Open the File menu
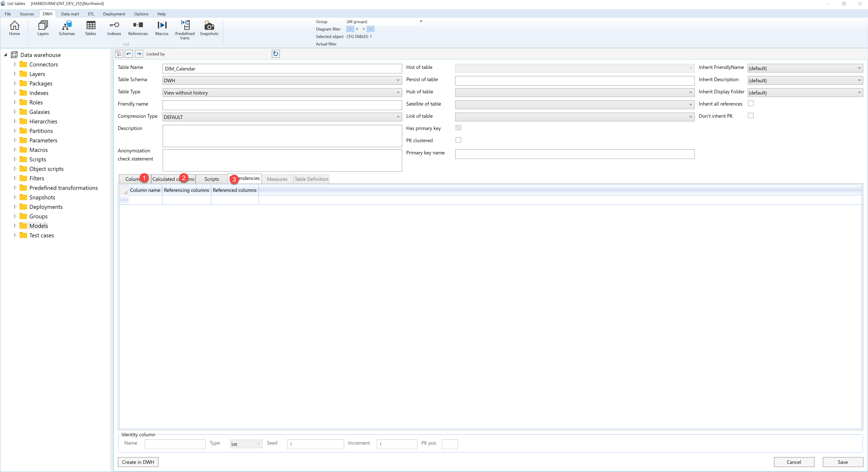 tap(8, 14)
